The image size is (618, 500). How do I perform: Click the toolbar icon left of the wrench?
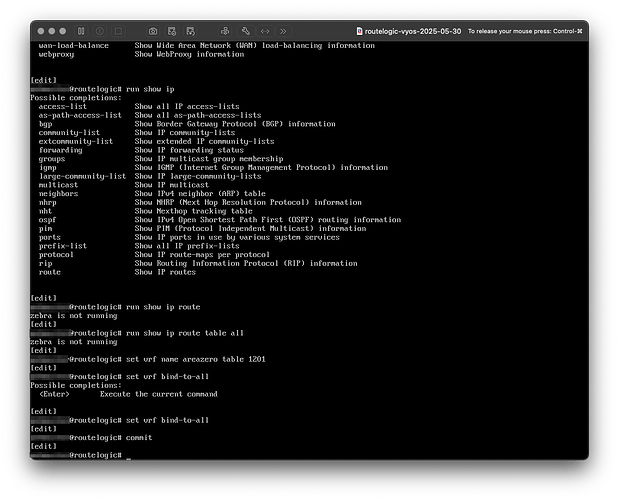225,31
